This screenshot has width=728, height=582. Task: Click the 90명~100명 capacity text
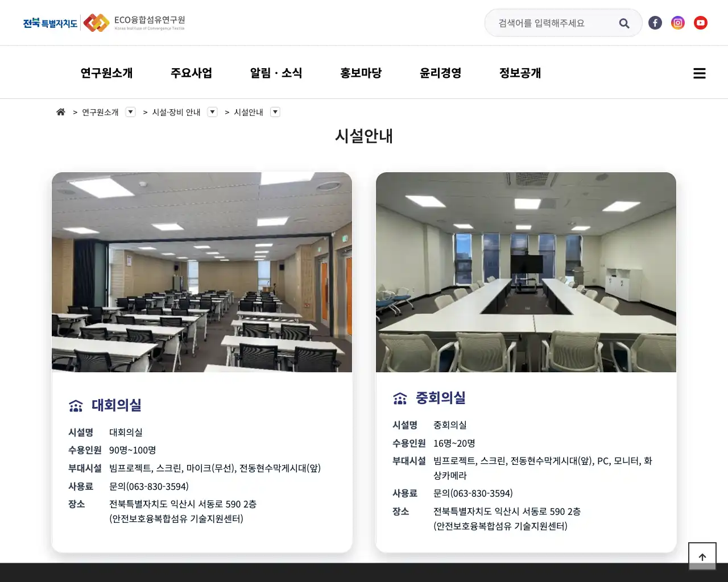point(133,450)
